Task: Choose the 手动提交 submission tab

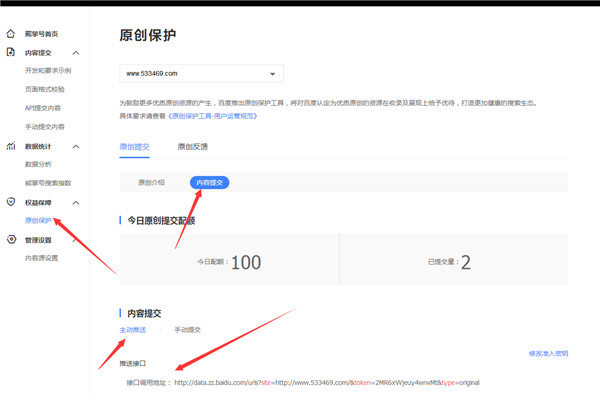Action: click(188, 330)
